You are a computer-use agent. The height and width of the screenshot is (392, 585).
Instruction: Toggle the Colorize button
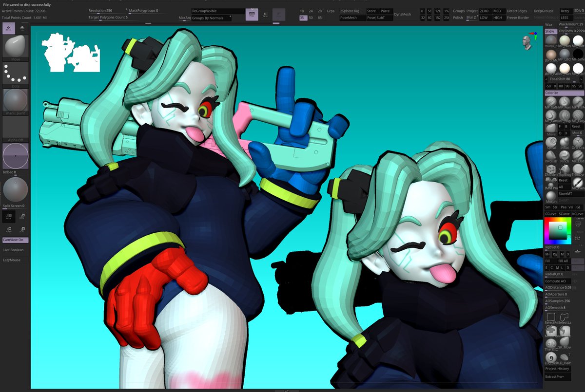pos(564,93)
